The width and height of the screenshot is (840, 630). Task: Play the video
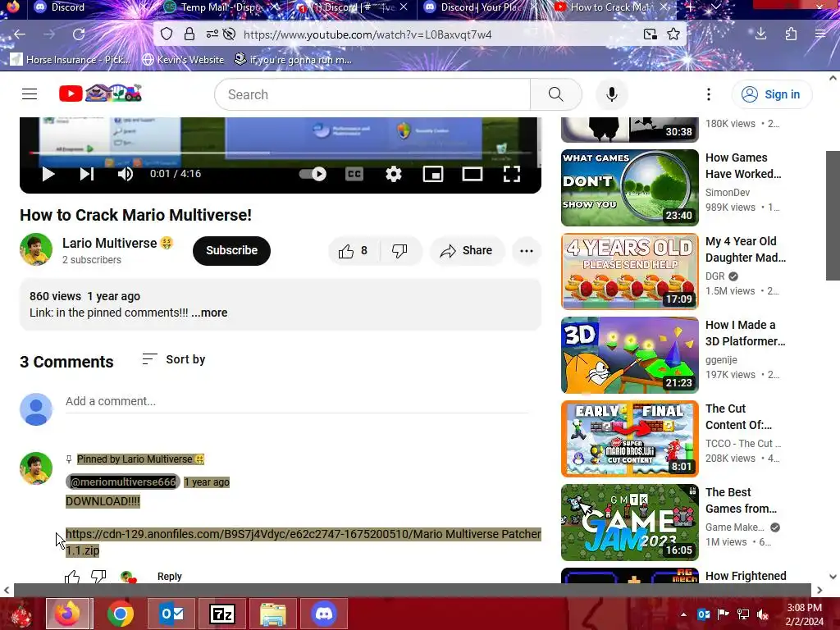pyautogui.click(x=48, y=174)
